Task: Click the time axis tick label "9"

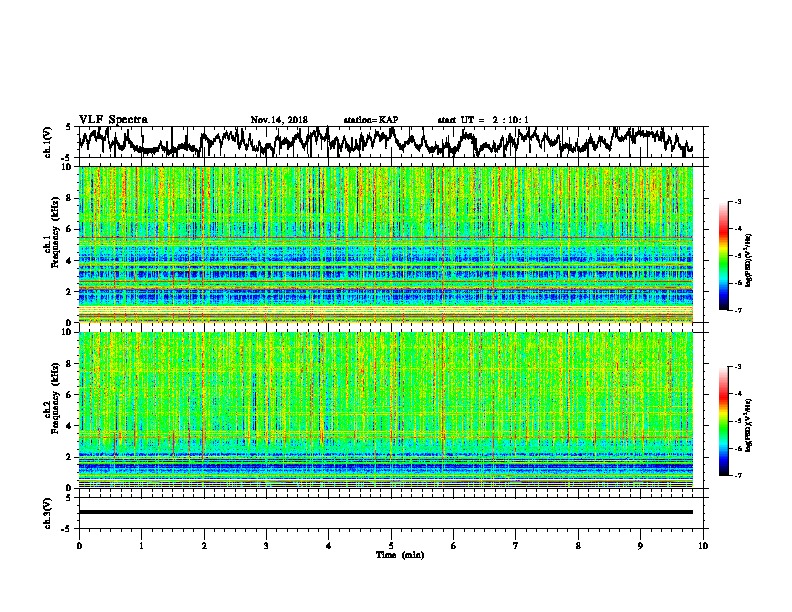Action: [640, 546]
